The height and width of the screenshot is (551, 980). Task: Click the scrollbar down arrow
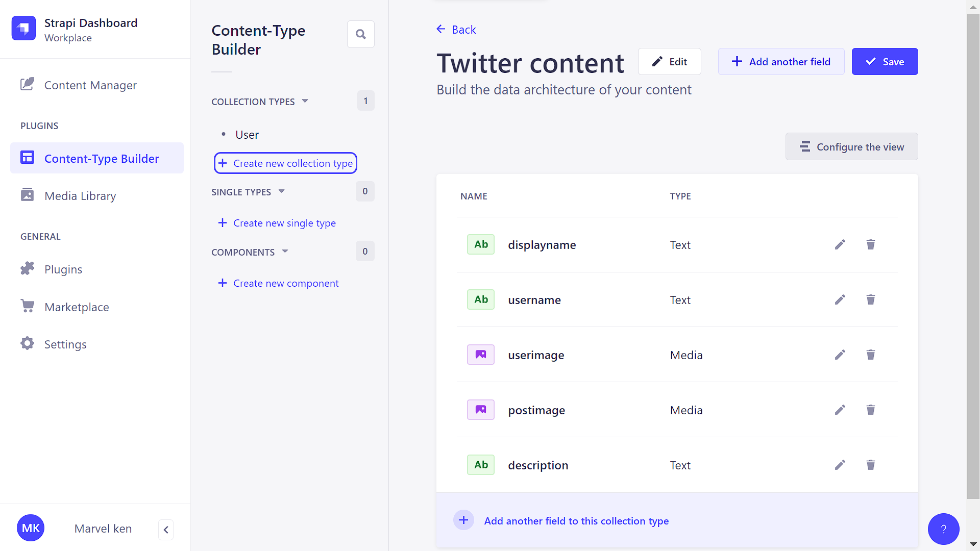(x=973, y=544)
